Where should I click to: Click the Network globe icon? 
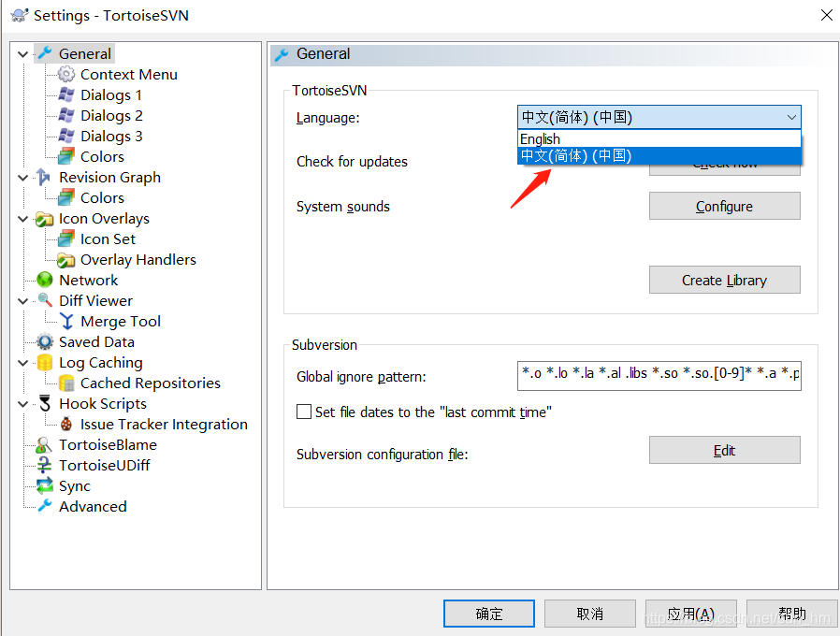45,280
